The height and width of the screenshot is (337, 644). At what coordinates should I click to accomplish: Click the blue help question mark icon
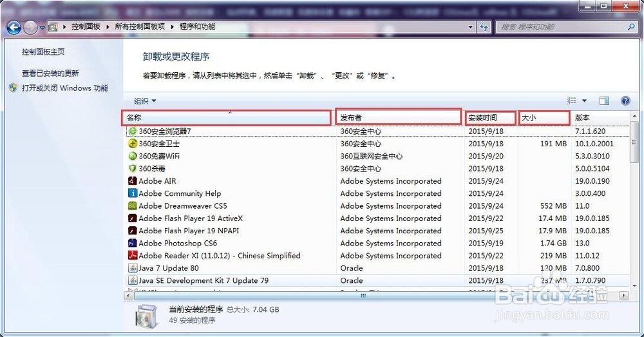click(x=625, y=101)
